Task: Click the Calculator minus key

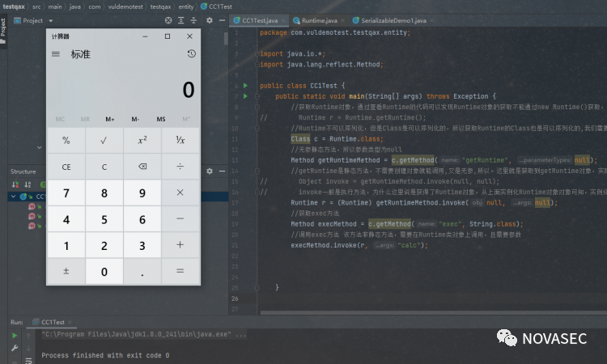Action: click(180, 219)
